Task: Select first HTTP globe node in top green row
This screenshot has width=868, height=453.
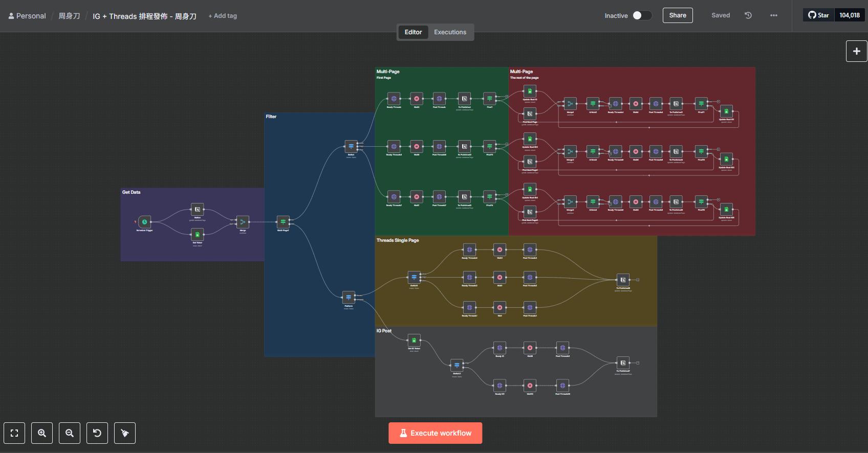Action: point(394,99)
